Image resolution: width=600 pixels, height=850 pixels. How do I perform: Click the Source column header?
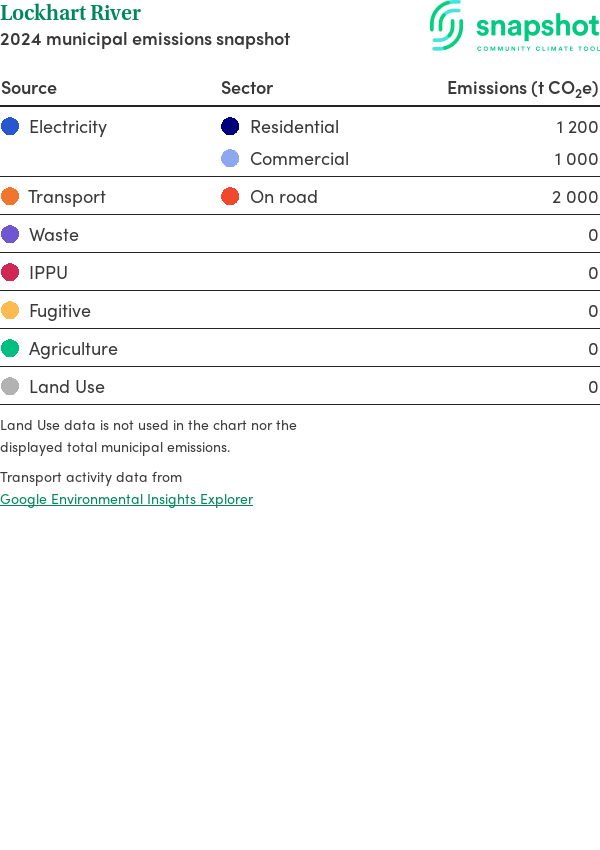coord(29,88)
